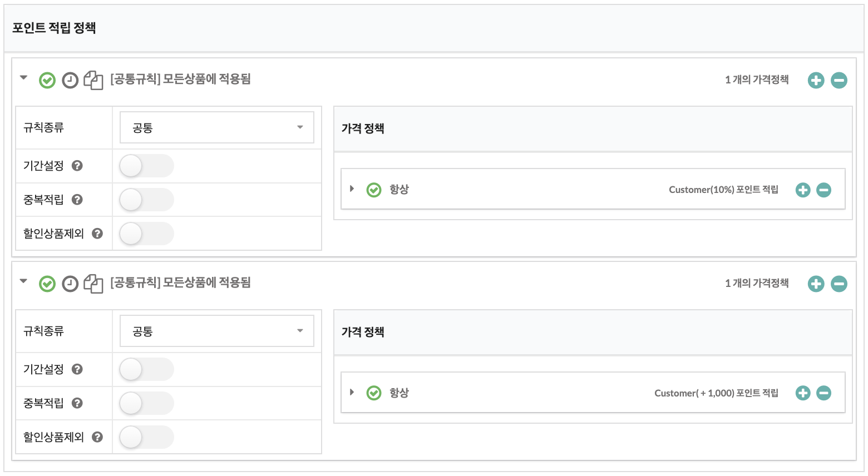This screenshot has width=868, height=476.
Task: Expand the 항상 price policy row with Customer(10%)
Action: [x=352, y=189]
